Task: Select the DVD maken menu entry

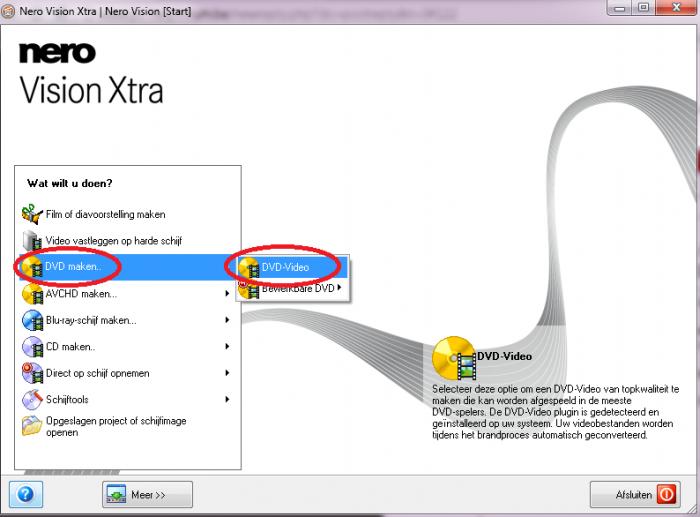Action: pyautogui.click(x=128, y=267)
